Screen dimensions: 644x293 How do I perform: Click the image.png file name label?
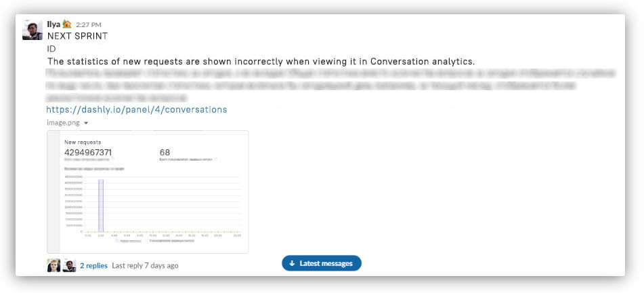64,123
